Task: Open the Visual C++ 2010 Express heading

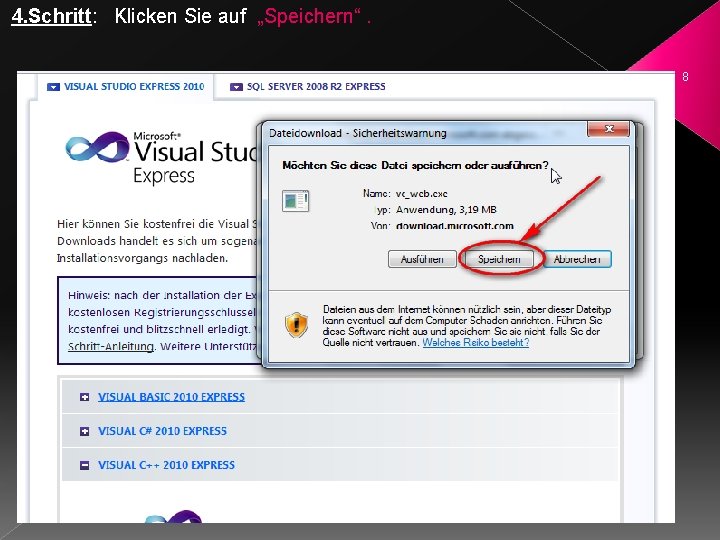Action: click(166, 465)
